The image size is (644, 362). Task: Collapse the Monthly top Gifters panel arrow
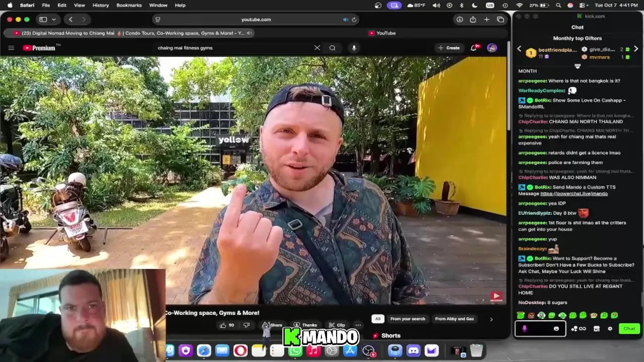578,66
